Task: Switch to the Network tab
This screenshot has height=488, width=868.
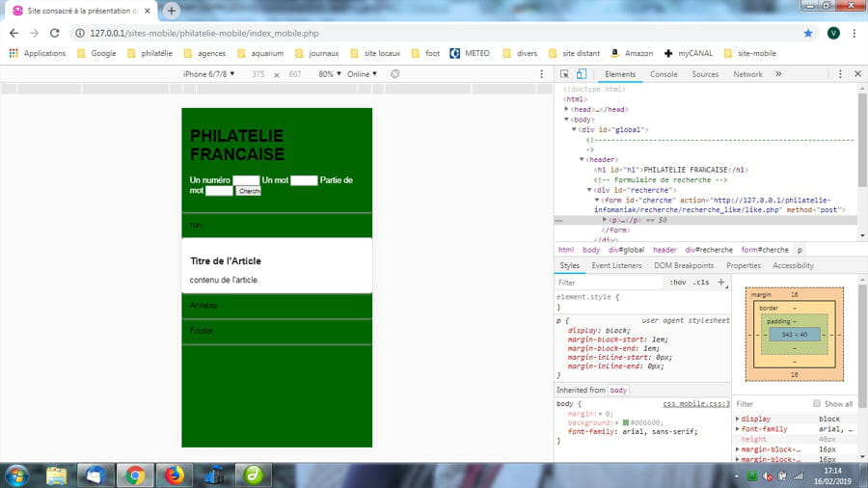Action: (747, 74)
